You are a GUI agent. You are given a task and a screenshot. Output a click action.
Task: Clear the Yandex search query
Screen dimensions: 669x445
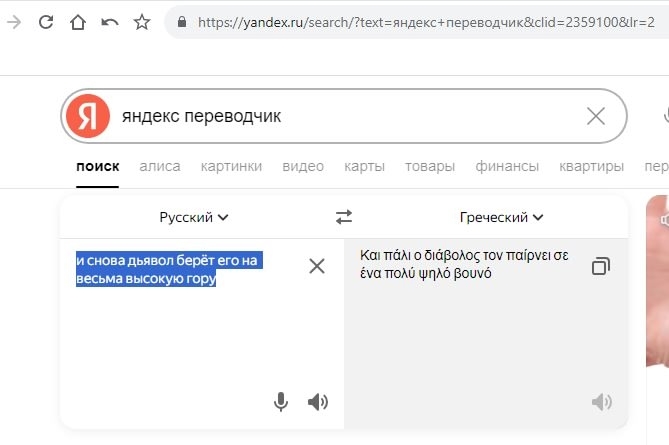596,116
